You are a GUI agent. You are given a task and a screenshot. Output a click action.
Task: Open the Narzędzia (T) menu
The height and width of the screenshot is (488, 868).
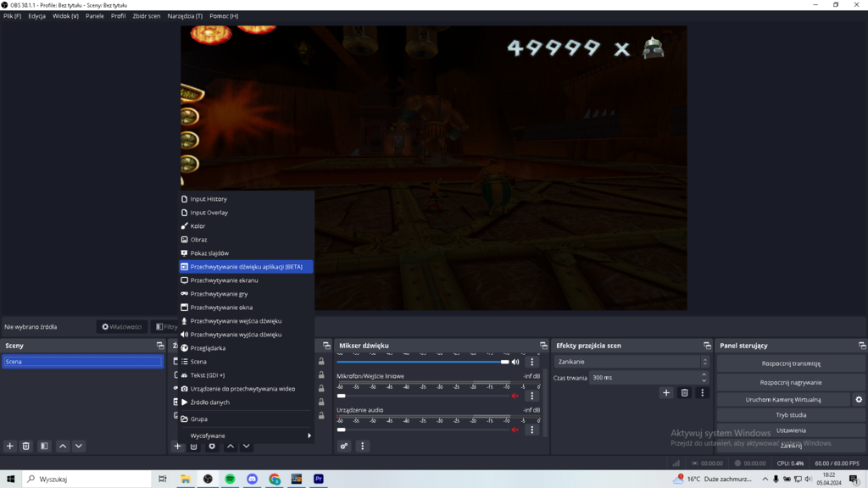tap(185, 16)
